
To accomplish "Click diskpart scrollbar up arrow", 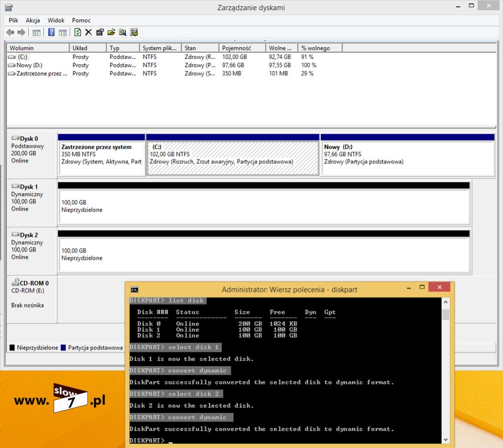I will point(446,302).
